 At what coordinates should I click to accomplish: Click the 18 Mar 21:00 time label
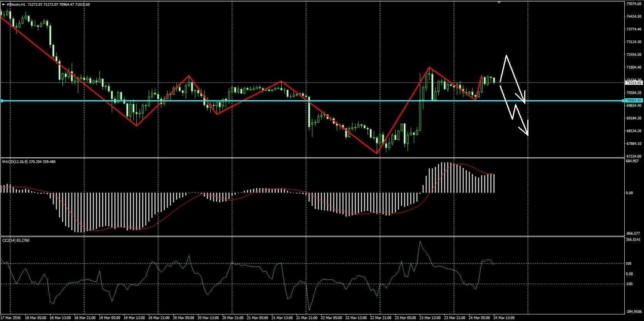coord(85,318)
